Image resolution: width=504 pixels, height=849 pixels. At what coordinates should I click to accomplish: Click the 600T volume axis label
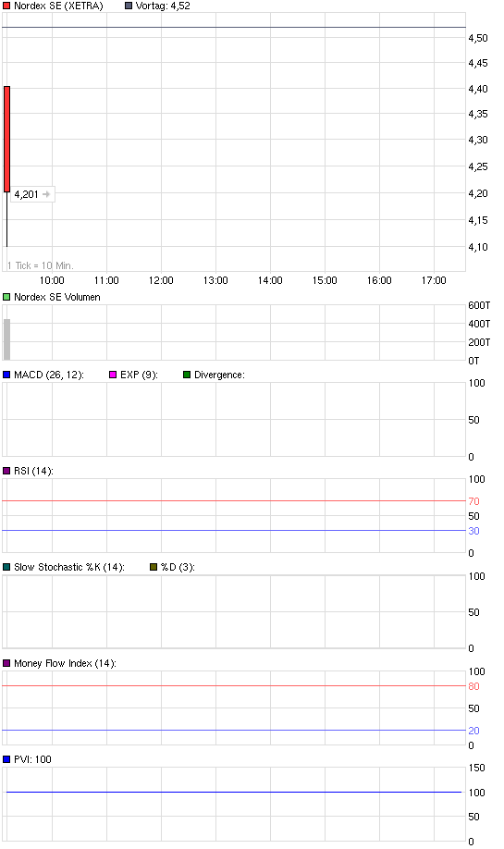[x=479, y=305]
